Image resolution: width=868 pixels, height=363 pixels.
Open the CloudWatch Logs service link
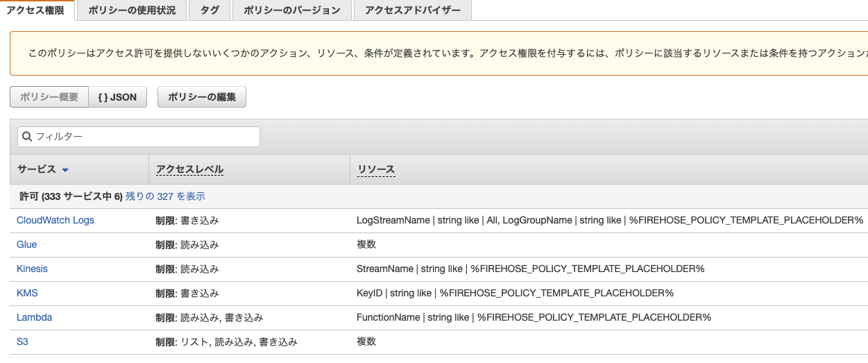(56, 220)
